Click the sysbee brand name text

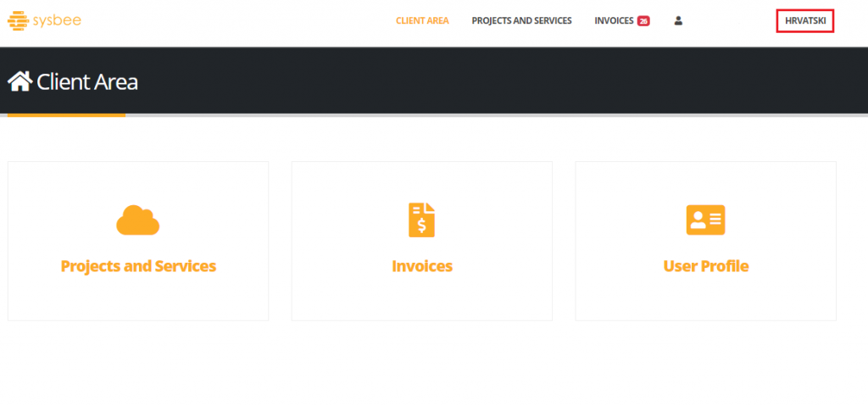click(x=57, y=20)
